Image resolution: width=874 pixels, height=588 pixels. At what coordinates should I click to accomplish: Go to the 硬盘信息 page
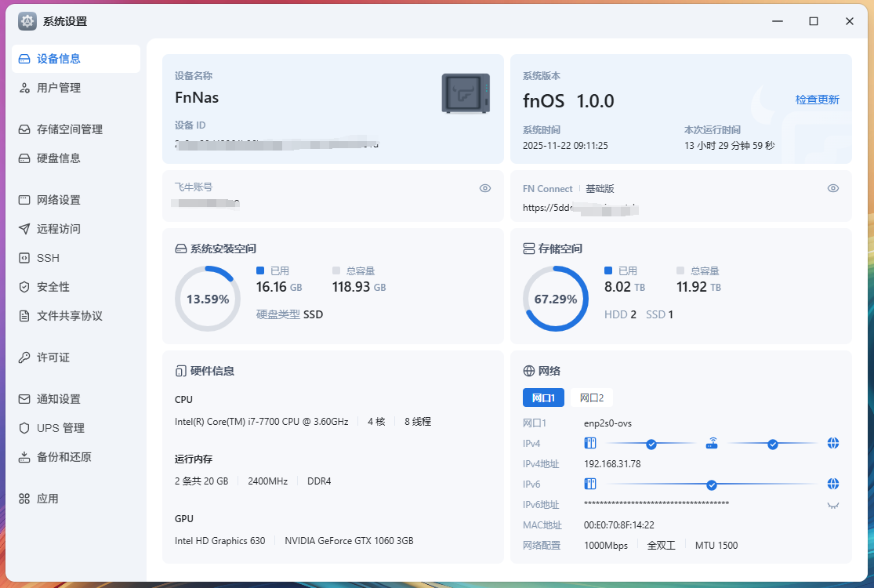click(x=59, y=158)
